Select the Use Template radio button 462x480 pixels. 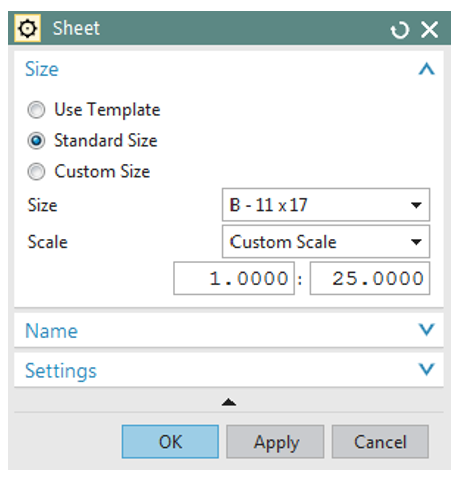(36, 110)
